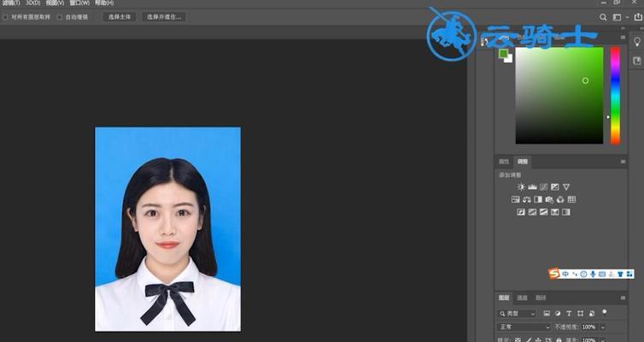The image size is (644, 342).
Task: Switch to the 属性 properties tab
Action: tap(504, 162)
